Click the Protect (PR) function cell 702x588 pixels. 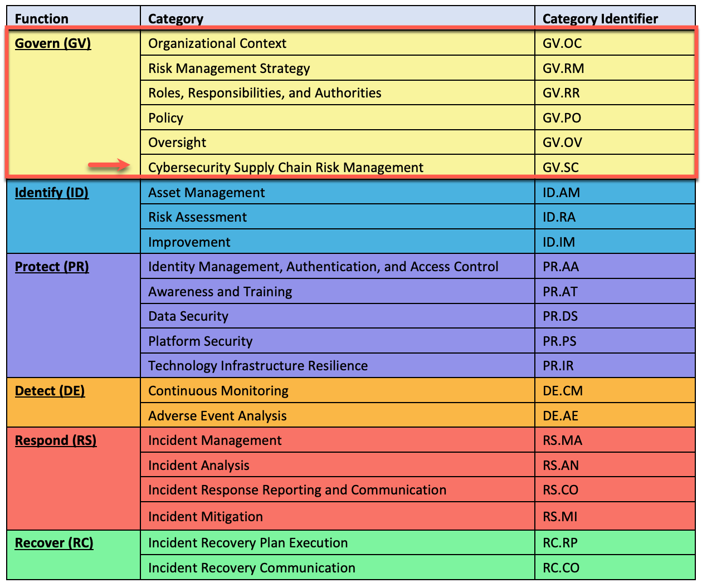[x=52, y=267]
